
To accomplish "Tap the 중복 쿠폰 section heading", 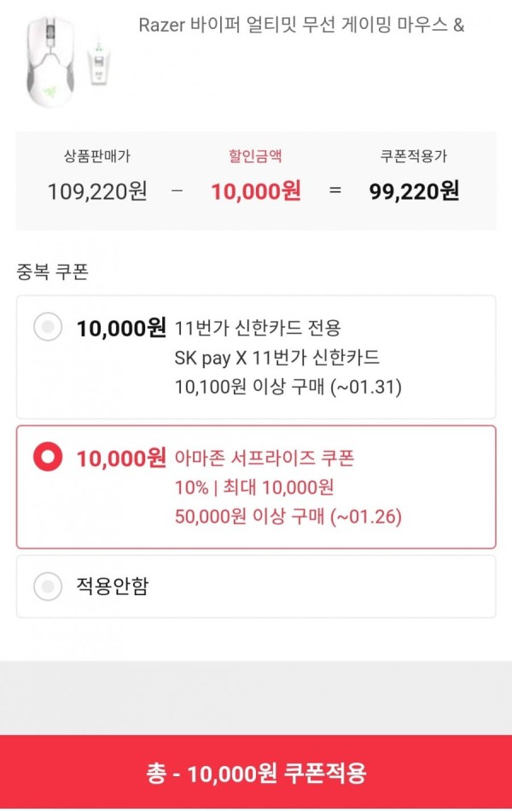I will pyautogui.click(x=52, y=272).
